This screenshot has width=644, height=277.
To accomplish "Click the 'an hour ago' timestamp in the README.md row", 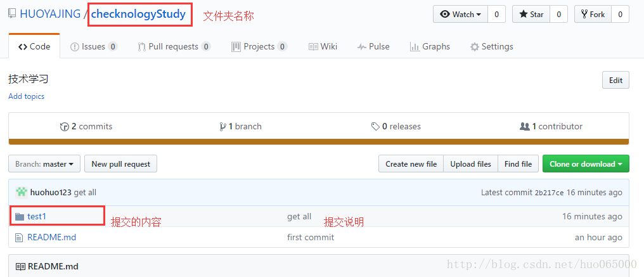I will click(x=598, y=237).
